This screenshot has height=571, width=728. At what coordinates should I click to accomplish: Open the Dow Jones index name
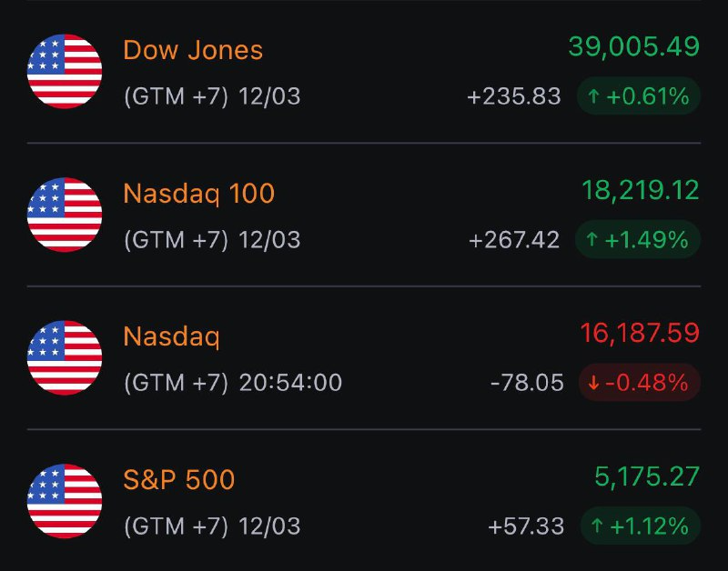pyautogui.click(x=193, y=50)
